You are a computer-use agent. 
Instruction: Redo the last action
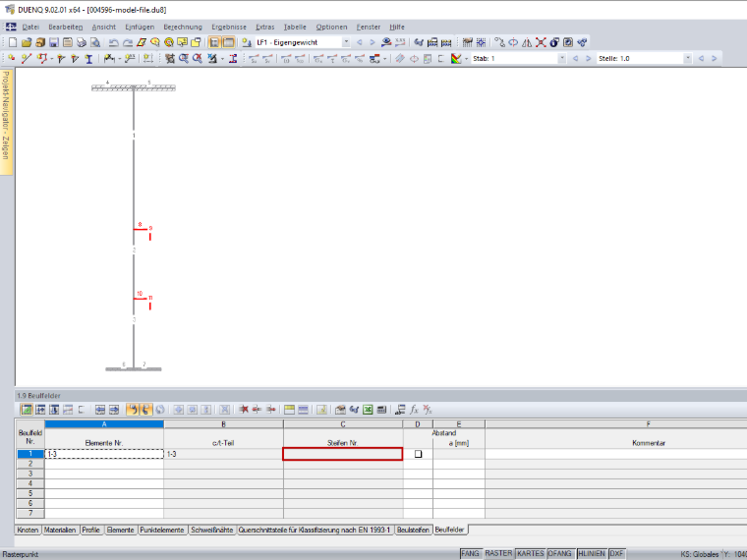(x=127, y=42)
